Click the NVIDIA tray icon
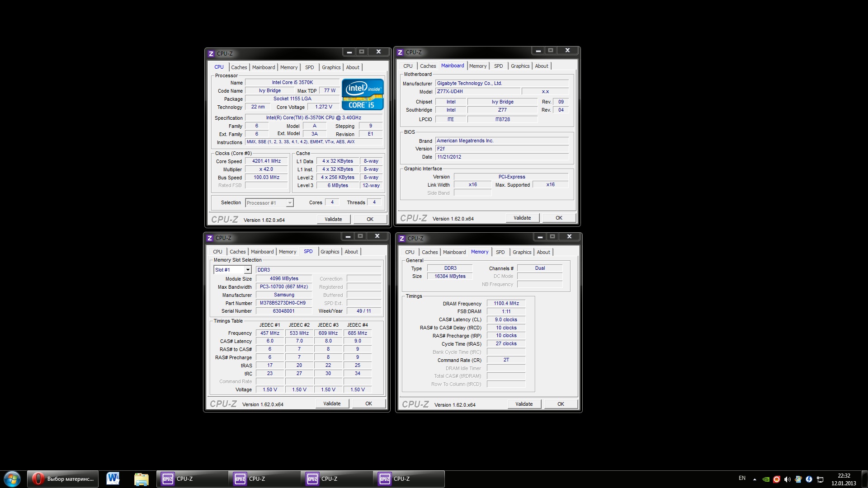Viewport: 868px width, 488px height. pos(766,479)
